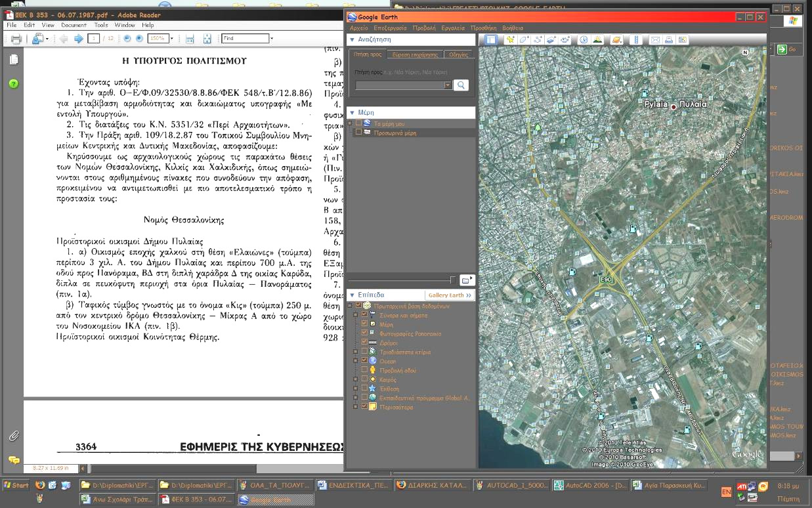Zoom out in Adobe Reader toolbar

point(127,39)
